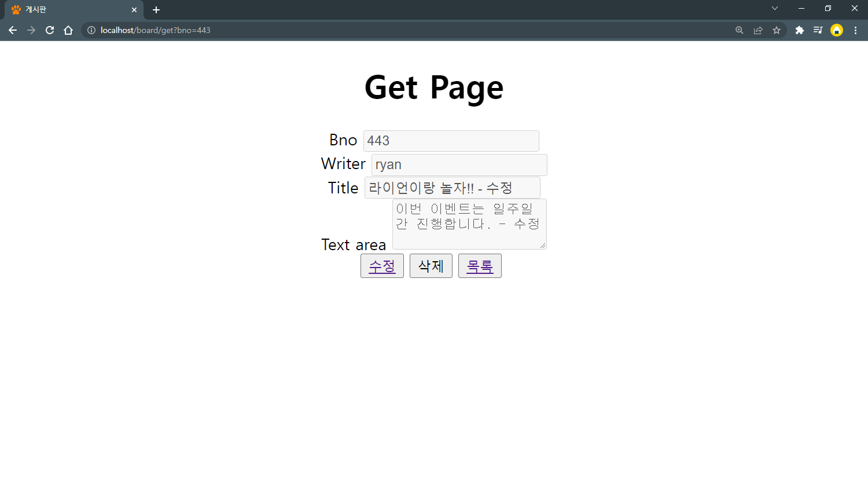Minimize the browser window
This screenshot has height=498, width=868.
click(x=801, y=8)
